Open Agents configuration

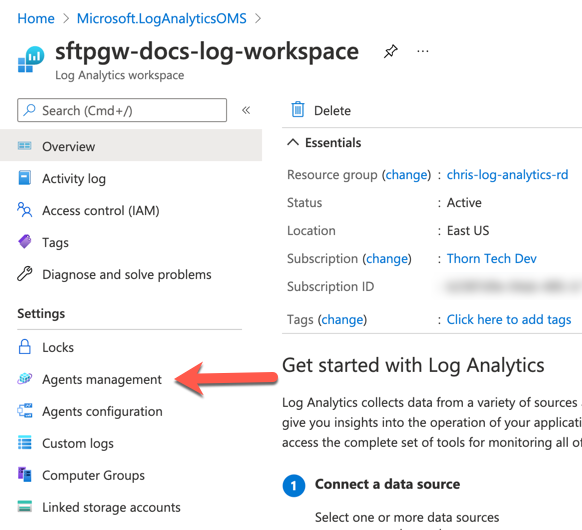[102, 412]
